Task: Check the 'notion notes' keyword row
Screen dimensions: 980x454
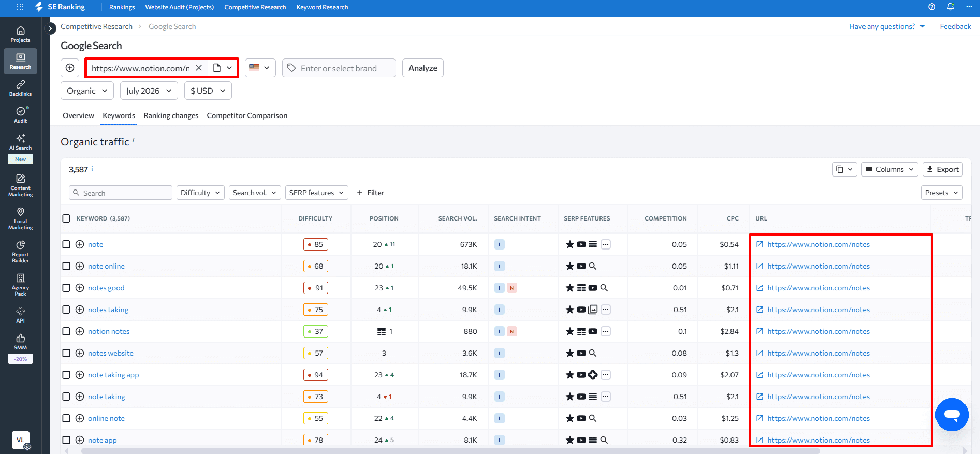Action: tap(66, 331)
